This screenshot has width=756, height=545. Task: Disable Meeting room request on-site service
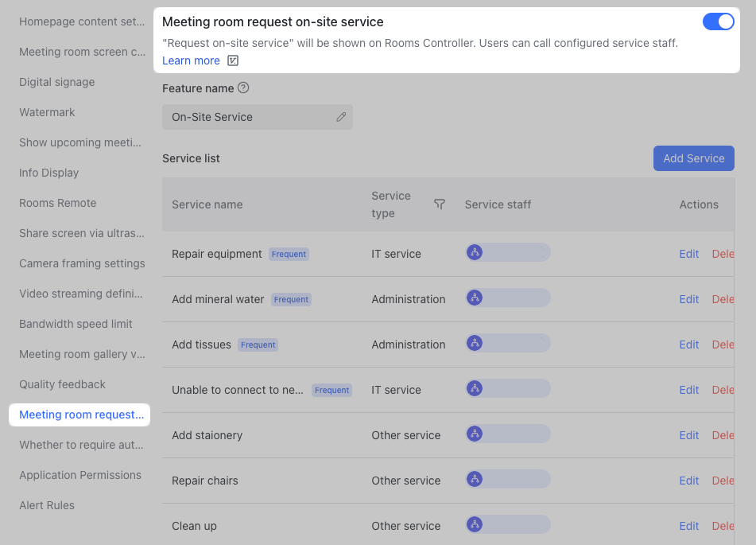pyautogui.click(x=718, y=21)
